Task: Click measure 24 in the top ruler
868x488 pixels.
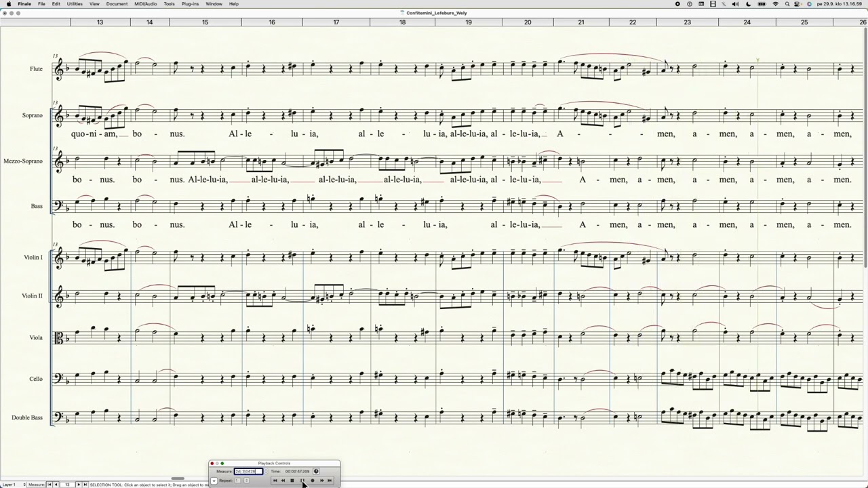Action: (x=747, y=22)
